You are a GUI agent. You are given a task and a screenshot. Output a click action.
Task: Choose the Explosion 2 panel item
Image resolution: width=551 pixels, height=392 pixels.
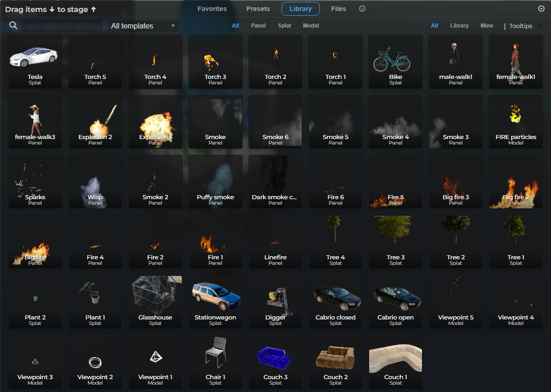click(x=95, y=122)
